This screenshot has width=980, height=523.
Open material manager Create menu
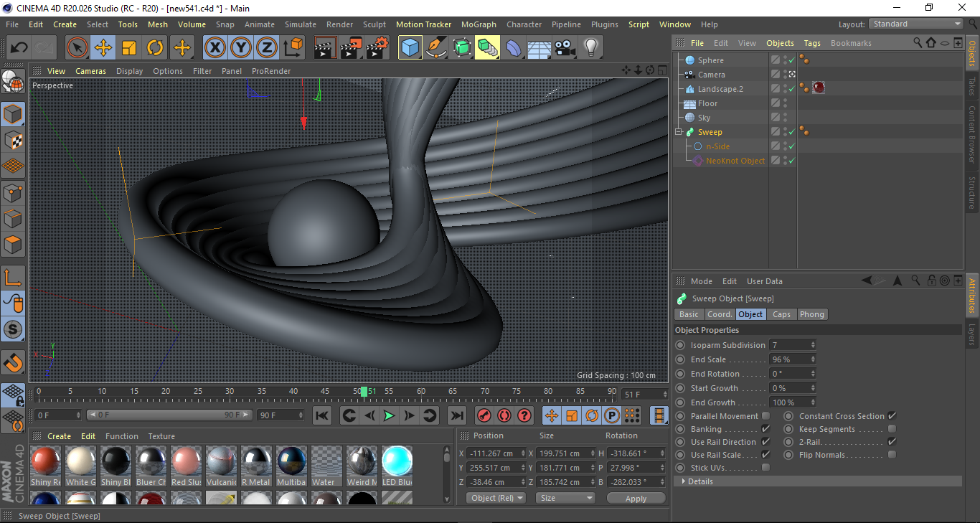(59, 436)
